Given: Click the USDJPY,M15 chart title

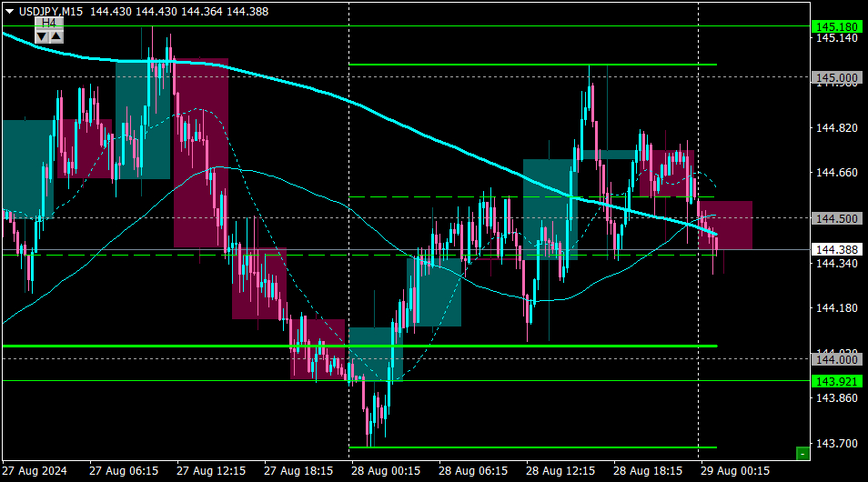Looking at the screenshot, I should point(51,11).
